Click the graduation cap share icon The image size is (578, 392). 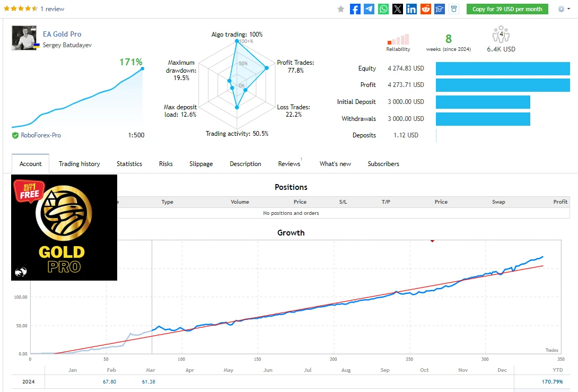pyautogui.click(x=440, y=9)
